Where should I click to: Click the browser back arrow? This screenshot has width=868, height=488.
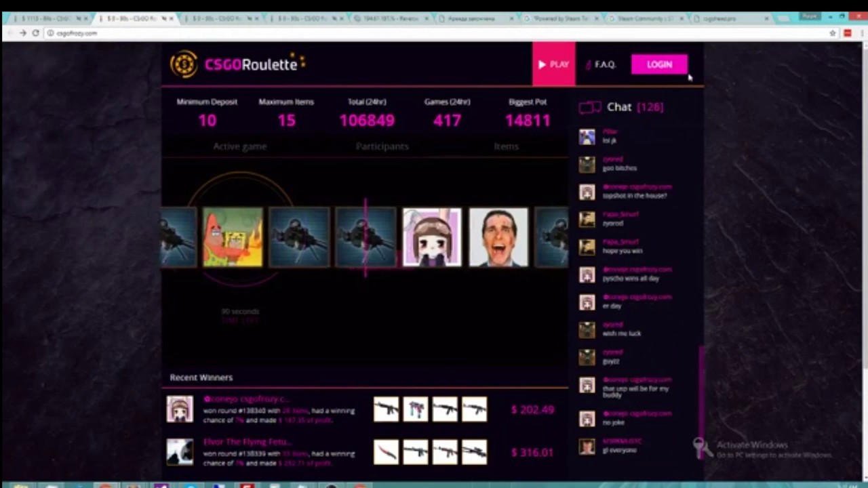point(9,33)
